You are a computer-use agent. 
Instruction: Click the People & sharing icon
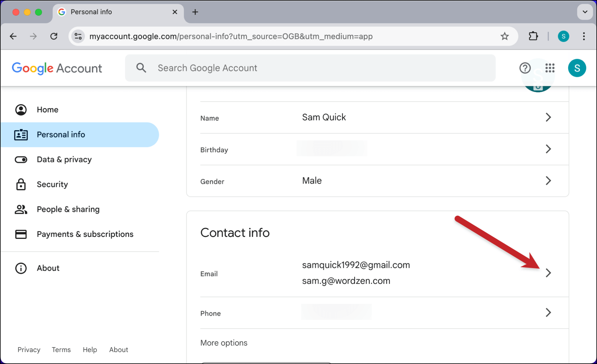tap(21, 209)
